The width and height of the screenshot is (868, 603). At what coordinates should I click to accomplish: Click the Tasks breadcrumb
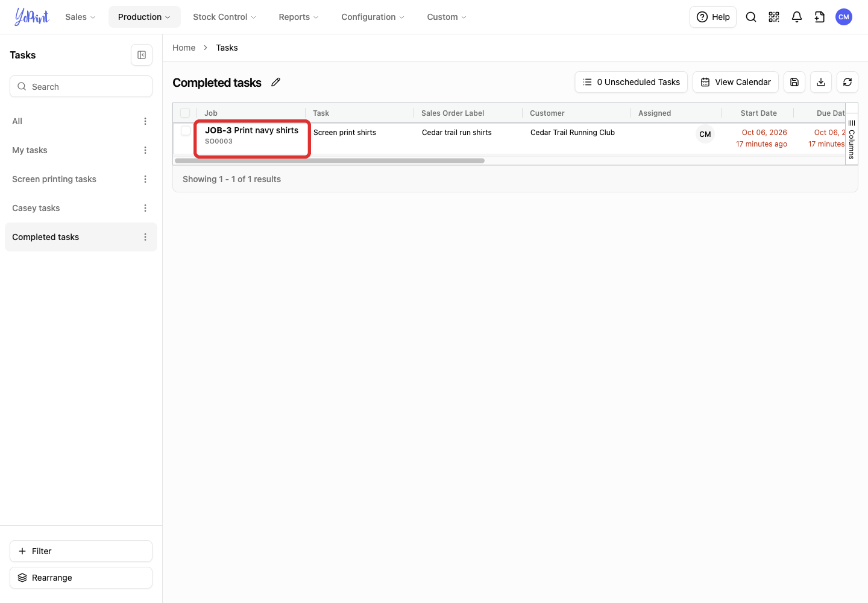(x=227, y=48)
